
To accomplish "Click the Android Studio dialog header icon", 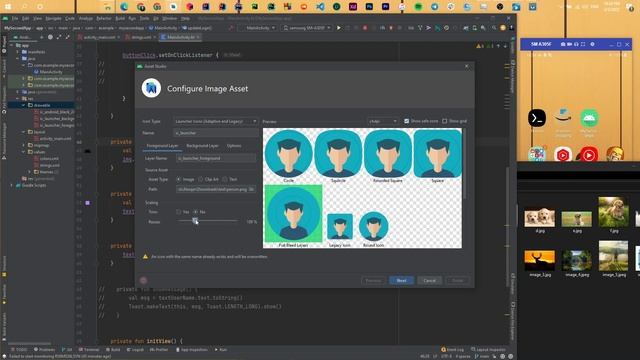I will coord(151,88).
